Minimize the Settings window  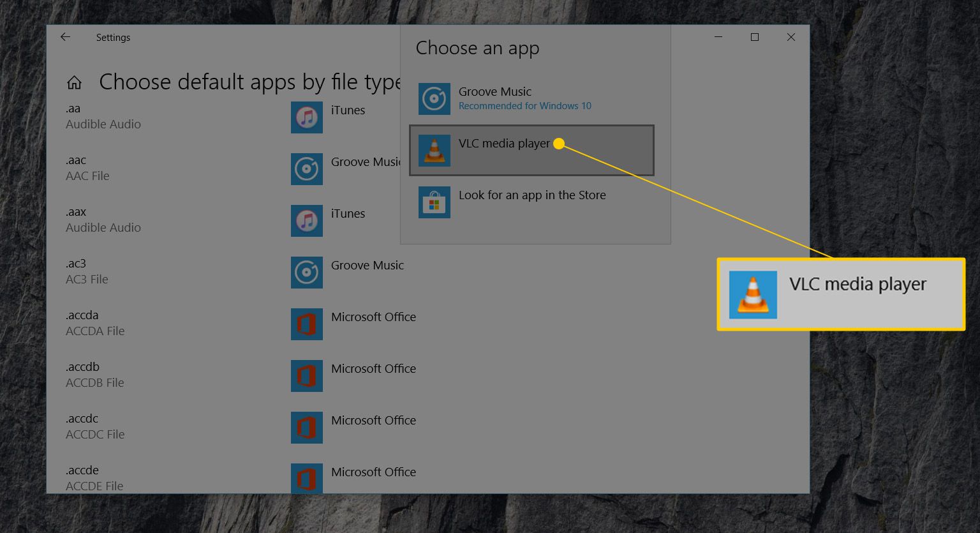pos(718,37)
